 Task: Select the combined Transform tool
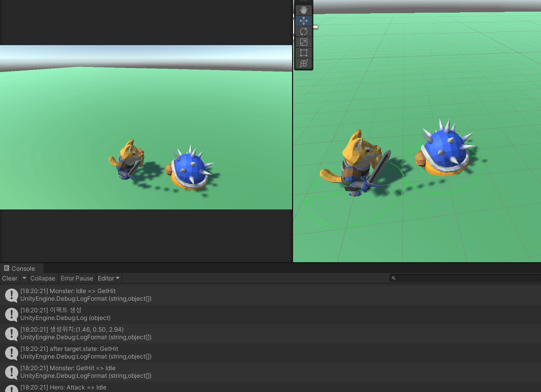[304, 63]
